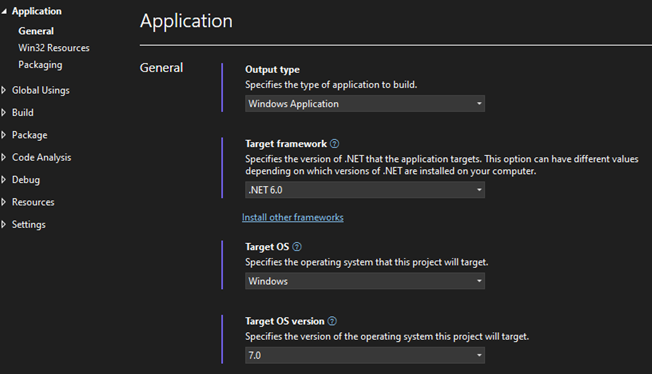Go to the Code Analysis label

coord(42,158)
